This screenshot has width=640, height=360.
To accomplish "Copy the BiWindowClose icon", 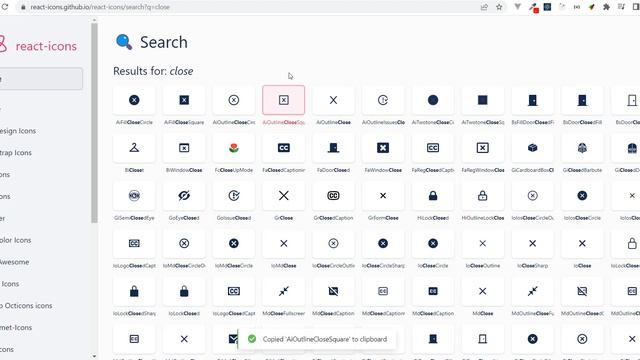I will pyautogui.click(x=184, y=148).
